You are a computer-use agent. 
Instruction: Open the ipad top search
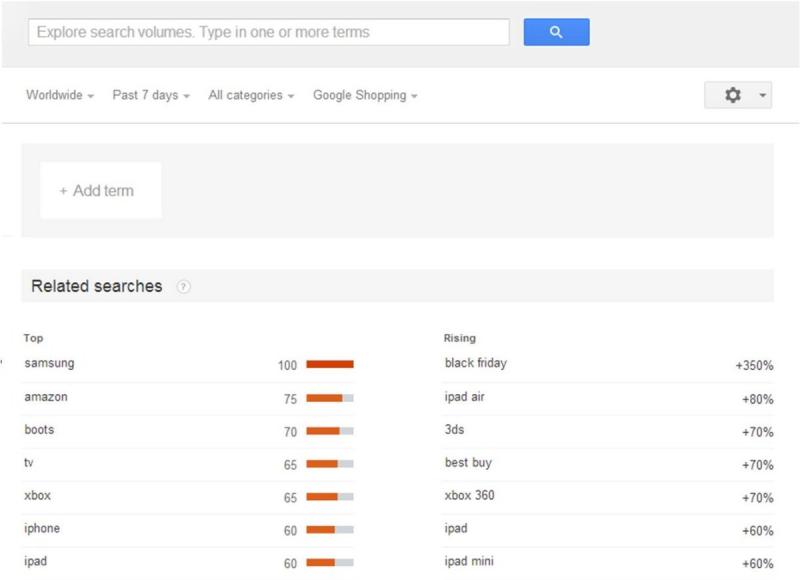[x=35, y=561]
